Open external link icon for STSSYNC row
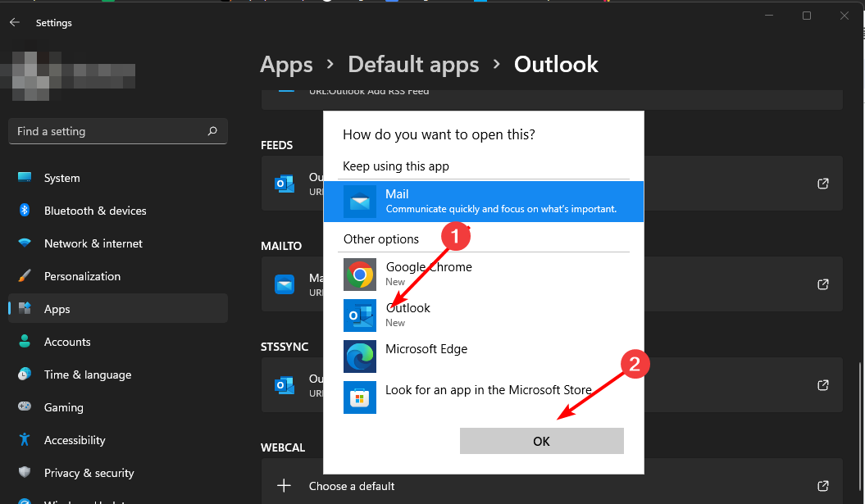Viewport: 865px width, 504px height. 822,385
